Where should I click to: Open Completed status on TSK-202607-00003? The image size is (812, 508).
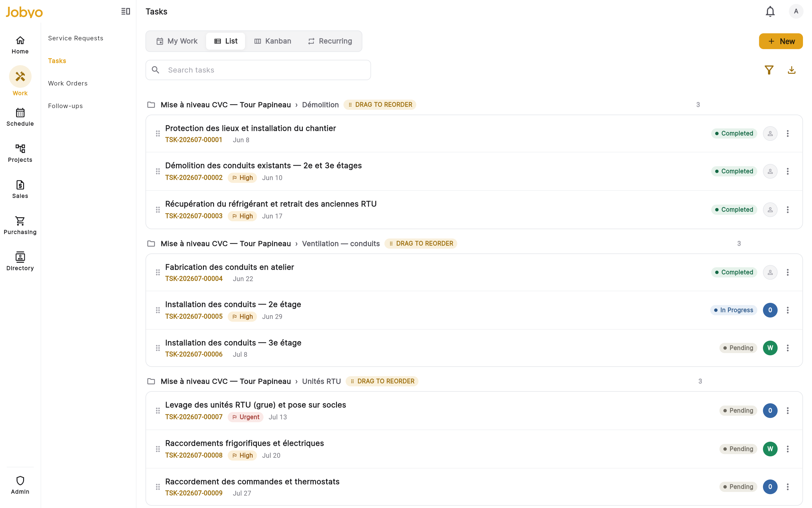[x=734, y=210]
